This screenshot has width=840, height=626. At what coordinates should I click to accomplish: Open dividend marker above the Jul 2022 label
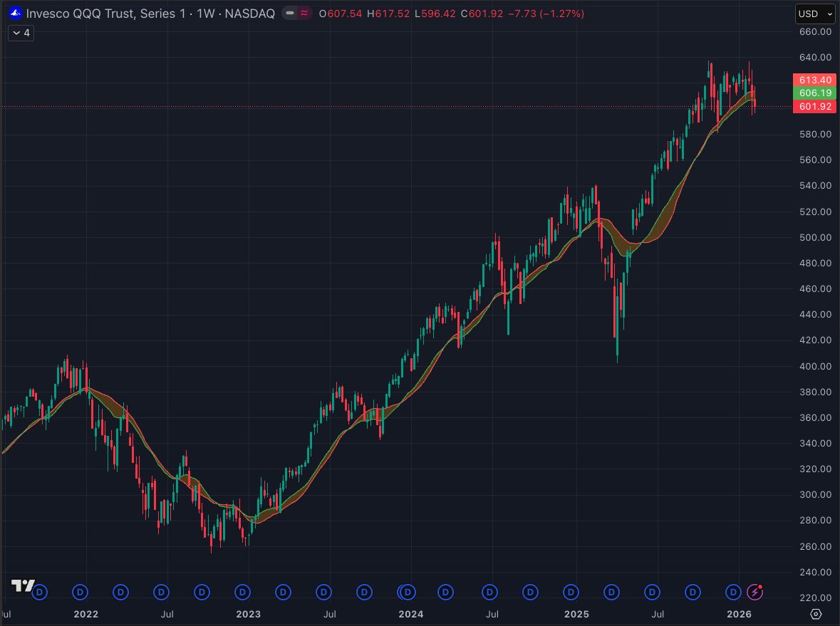pos(161,593)
